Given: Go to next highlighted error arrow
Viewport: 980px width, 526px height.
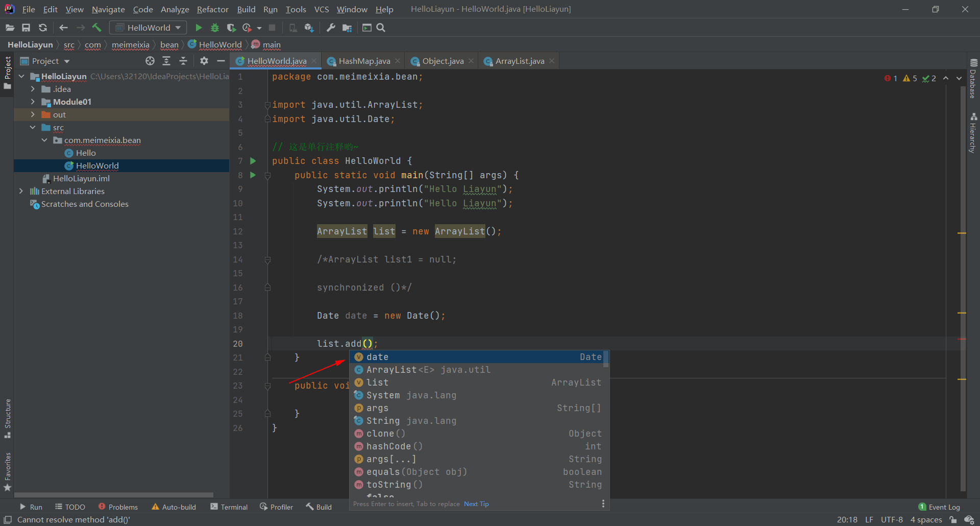Looking at the screenshot, I should point(959,78).
